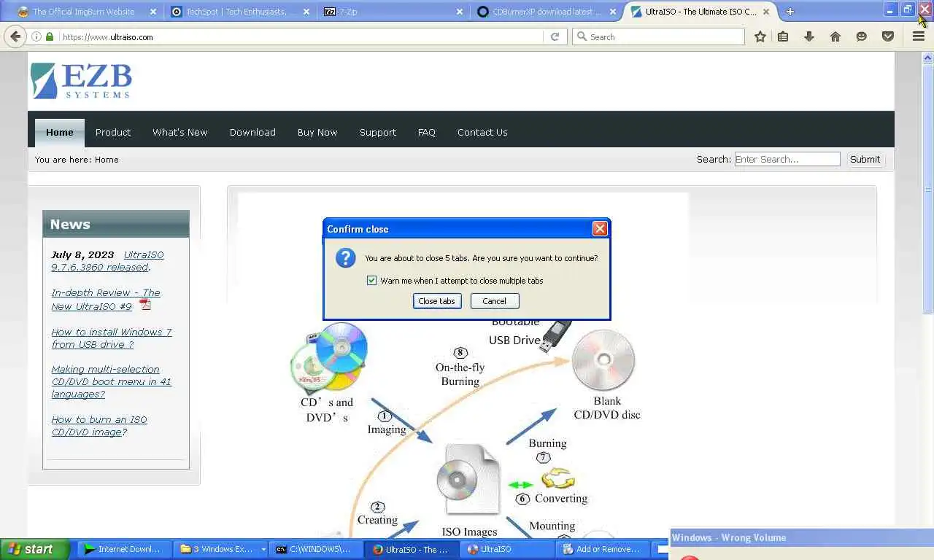The width and height of the screenshot is (934, 560).
Task: Expand the 3 Windows Explorer taskbar group
Action: [x=221, y=549]
